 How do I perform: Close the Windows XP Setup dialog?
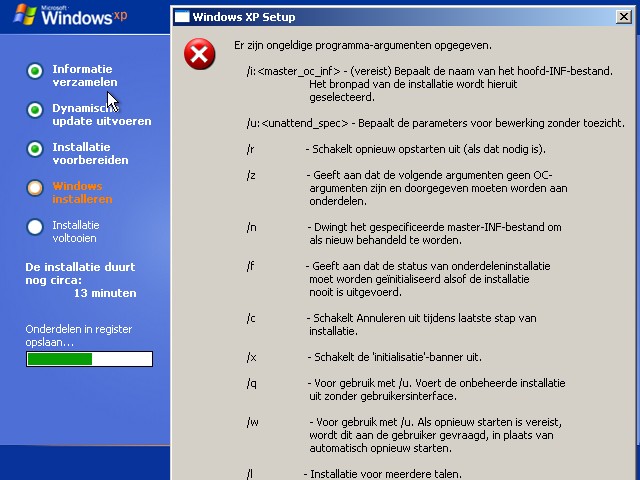point(623,17)
